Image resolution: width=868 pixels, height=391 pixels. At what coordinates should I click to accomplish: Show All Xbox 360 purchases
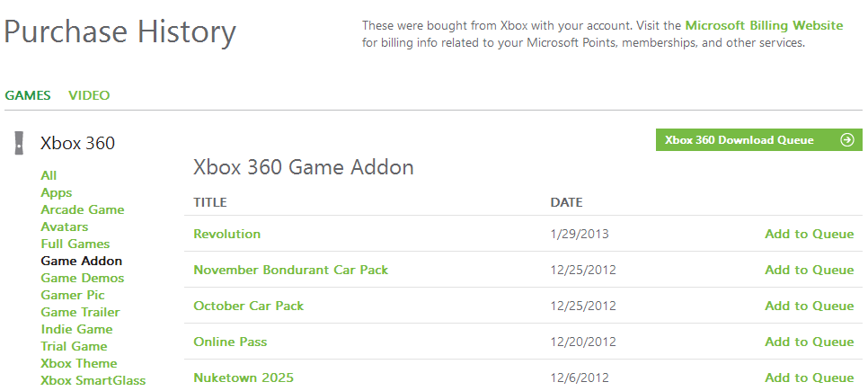(49, 175)
